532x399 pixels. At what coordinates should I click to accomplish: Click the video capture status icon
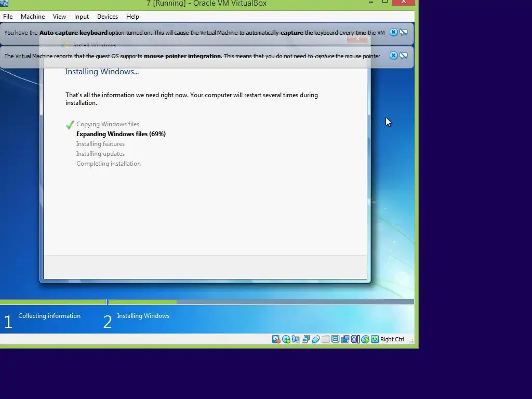coord(345,339)
